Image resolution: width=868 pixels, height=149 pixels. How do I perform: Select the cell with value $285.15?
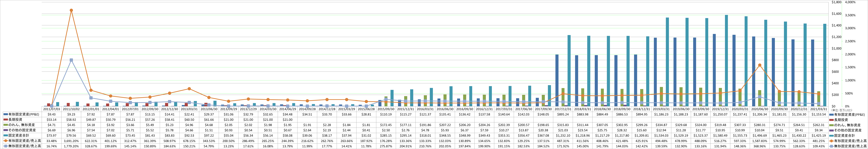tap(386, 136)
